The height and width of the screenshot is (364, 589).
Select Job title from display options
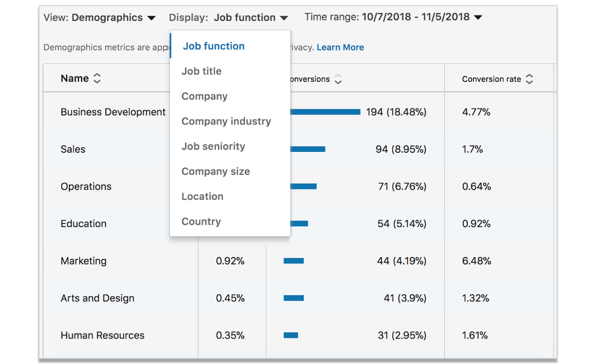click(201, 71)
